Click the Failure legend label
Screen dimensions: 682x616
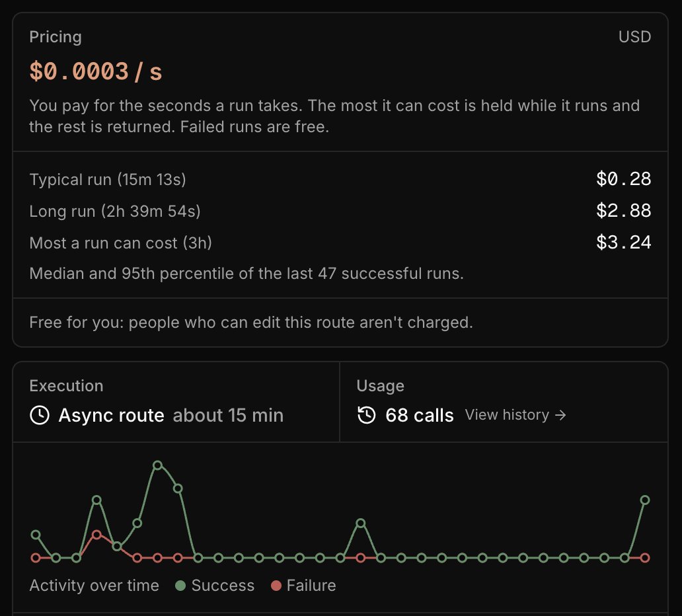[311, 586]
